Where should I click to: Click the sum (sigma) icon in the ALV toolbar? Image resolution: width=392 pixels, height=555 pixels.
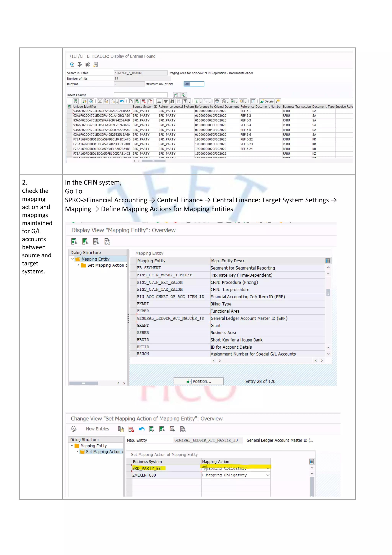(197, 101)
